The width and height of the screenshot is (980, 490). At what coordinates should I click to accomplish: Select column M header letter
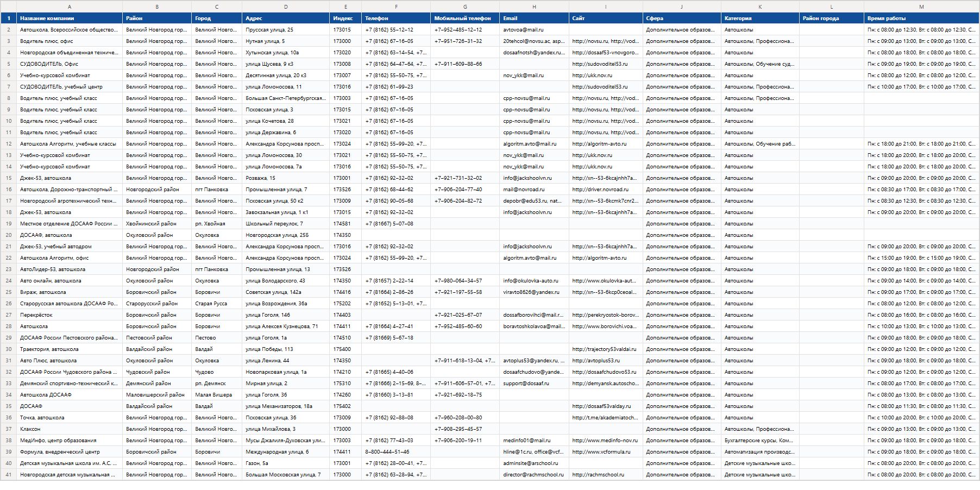(921, 7)
